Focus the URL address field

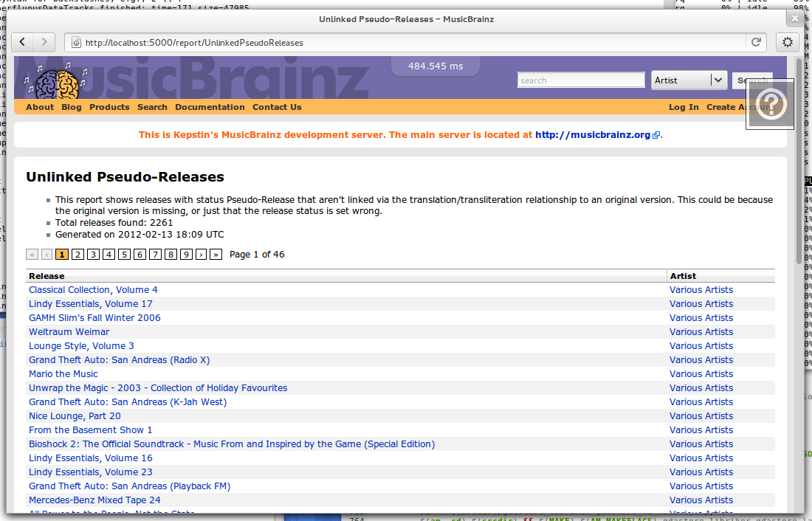[414, 43]
